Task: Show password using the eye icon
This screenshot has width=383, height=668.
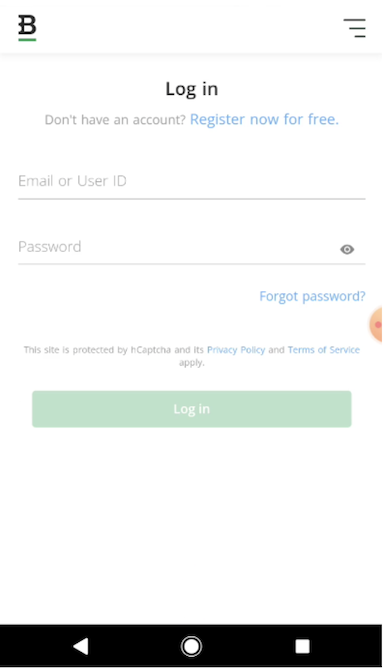Action: [x=347, y=249]
